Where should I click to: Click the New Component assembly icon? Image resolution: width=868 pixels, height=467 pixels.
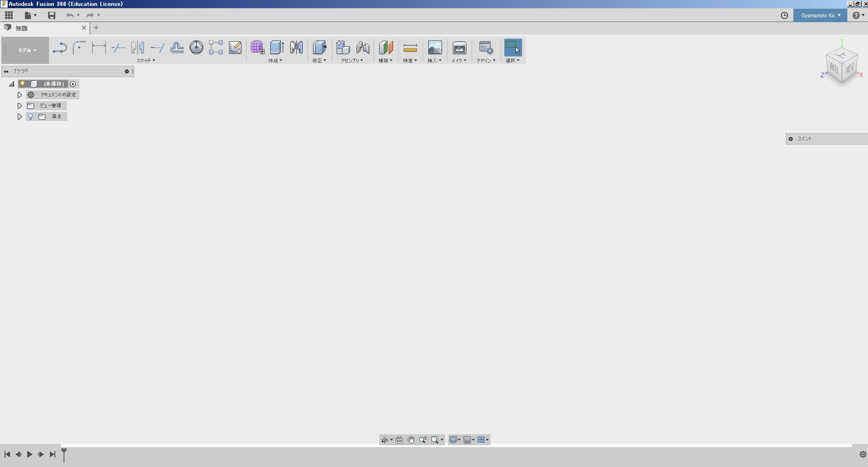[343, 47]
